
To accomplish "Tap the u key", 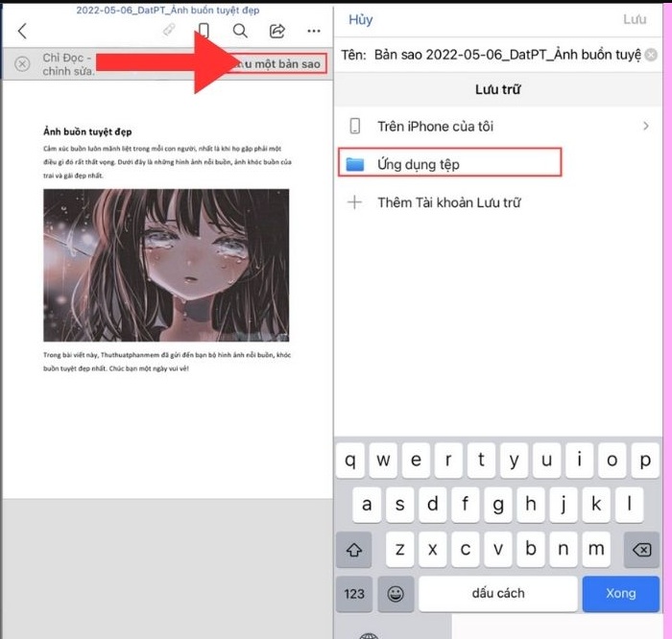I will coord(546,461).
